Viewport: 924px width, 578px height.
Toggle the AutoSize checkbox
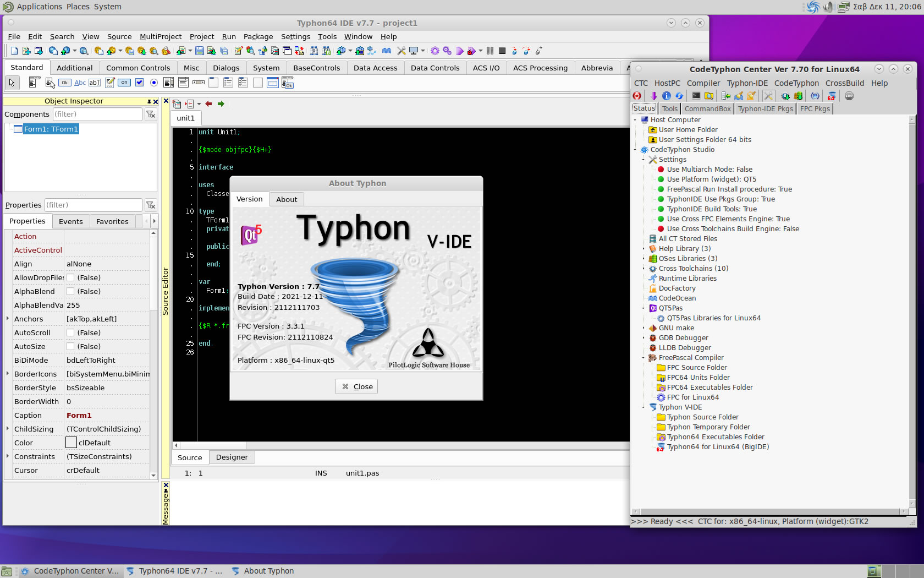[x=70, y=347]
